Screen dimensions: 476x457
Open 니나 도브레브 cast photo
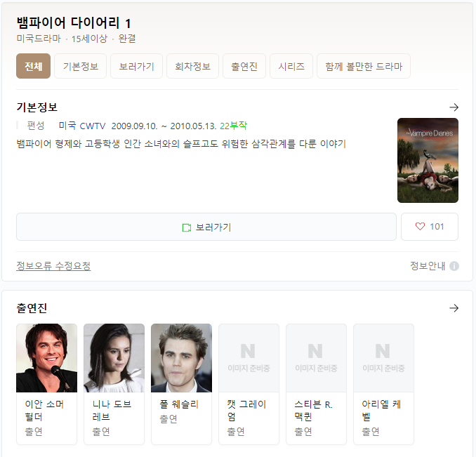(114, 358)
